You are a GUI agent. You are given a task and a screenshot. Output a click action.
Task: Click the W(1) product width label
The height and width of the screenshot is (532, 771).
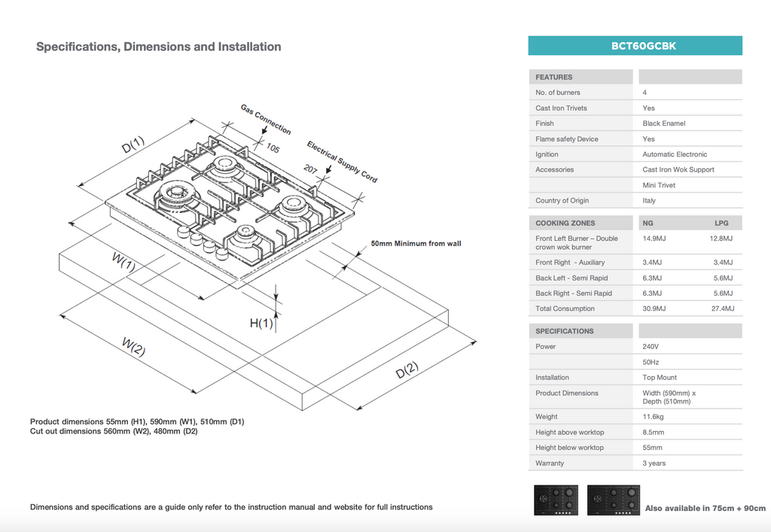pos(123,262)
